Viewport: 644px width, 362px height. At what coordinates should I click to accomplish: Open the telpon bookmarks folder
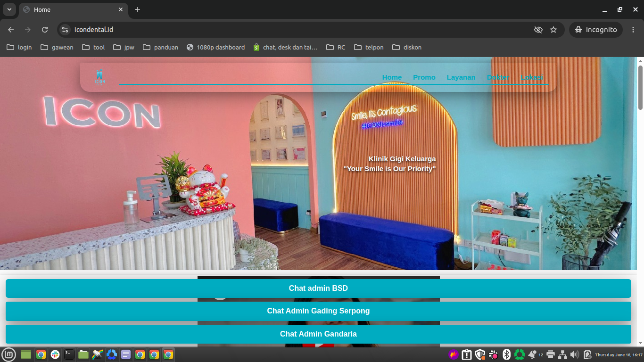click(369, 47)
